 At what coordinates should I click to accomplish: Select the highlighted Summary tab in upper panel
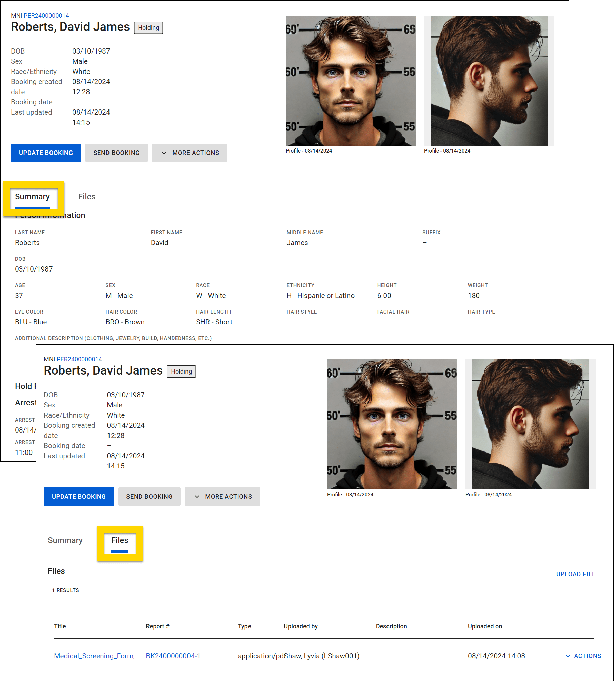[x=32, y=197]
